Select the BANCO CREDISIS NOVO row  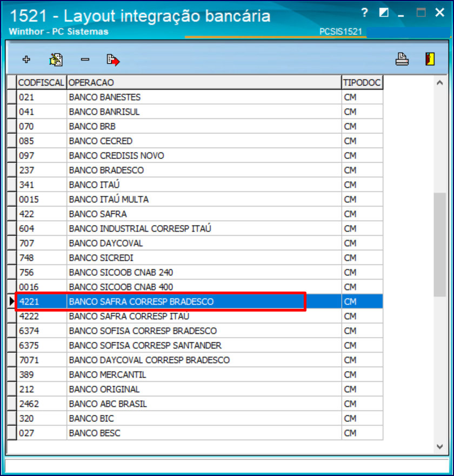pos(195,155)
